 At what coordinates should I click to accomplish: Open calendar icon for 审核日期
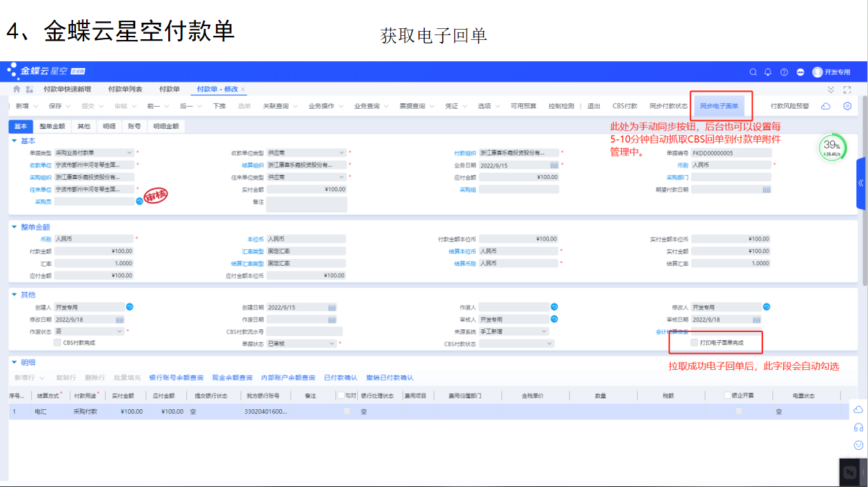point(758,320)
